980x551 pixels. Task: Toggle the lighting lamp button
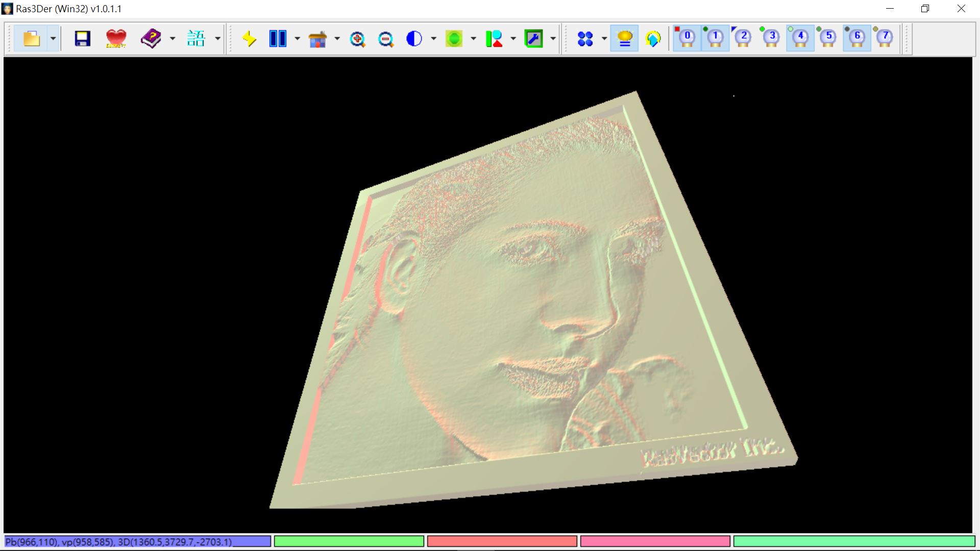pos(625,39)
